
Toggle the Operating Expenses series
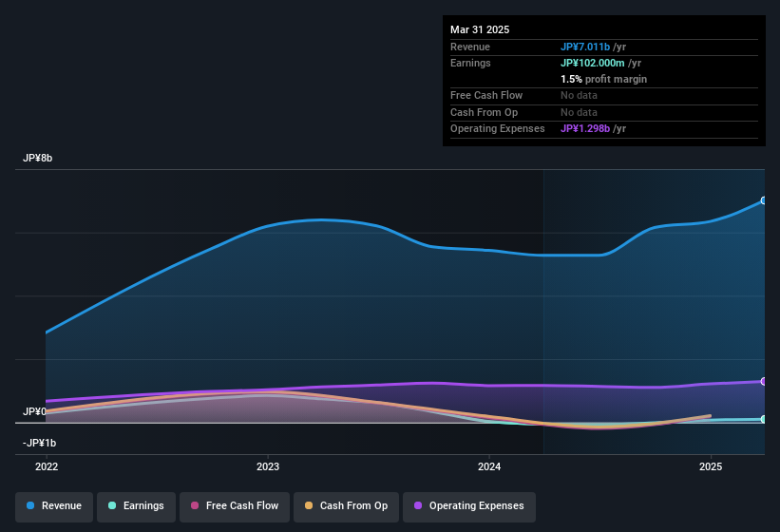point(469,506)
